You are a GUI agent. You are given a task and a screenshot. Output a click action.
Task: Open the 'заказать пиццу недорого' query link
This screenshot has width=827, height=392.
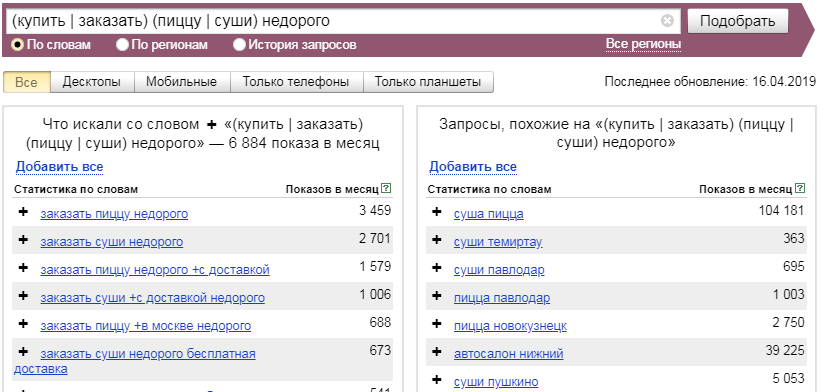(114, 214)
